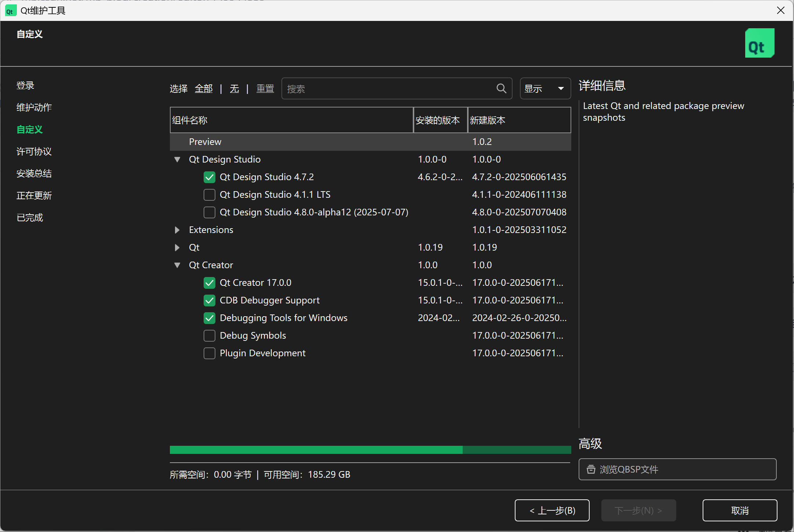Click the Qt logo in the header
Image resolution: width=794 pixels, height=532 pixels.
(760, 43)
